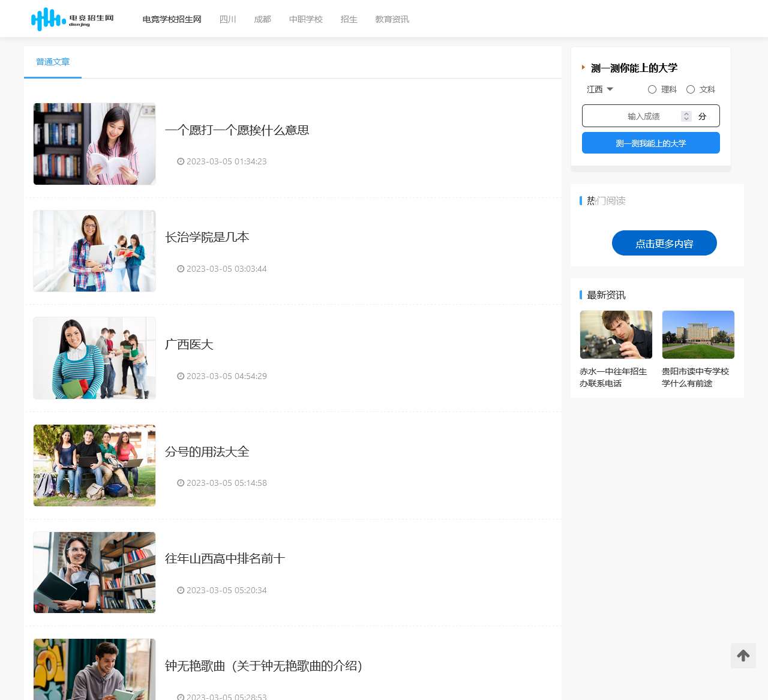
Task: Increment the score using the up stepper arrow
Action: (686, 113)
